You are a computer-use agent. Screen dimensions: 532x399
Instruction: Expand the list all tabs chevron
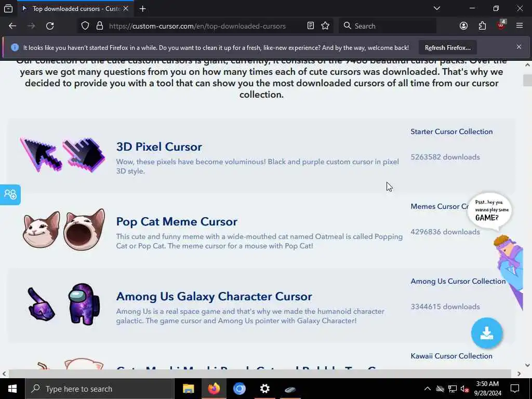[437, 8]
